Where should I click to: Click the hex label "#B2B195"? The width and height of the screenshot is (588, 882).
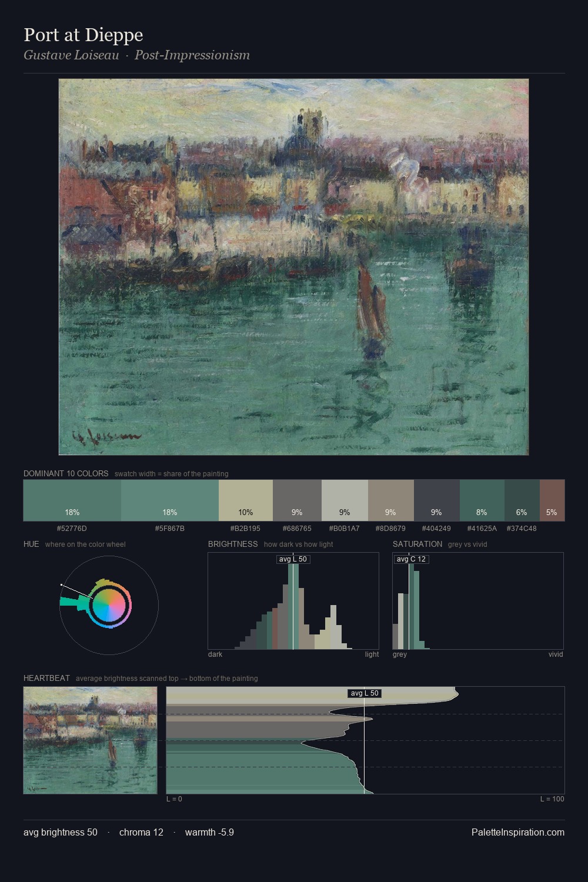click(x=245, y=529)
